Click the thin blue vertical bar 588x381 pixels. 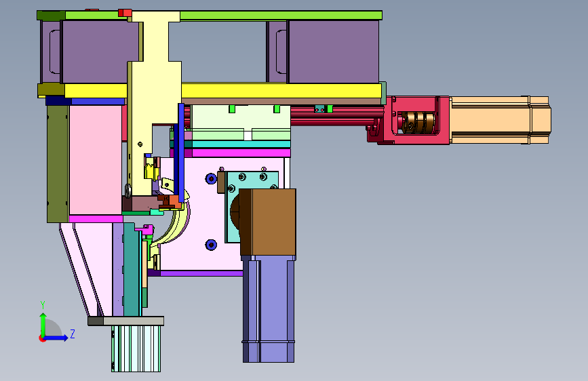click(x=181, y=153)
